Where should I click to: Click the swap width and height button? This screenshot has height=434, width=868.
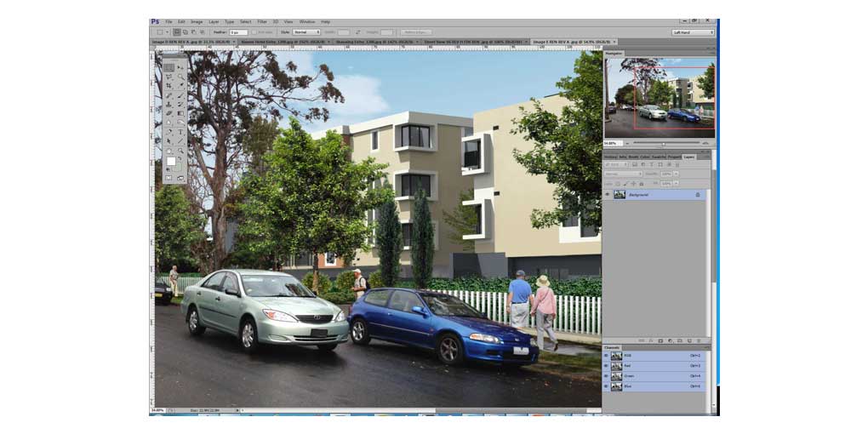(x=357, y=32)
